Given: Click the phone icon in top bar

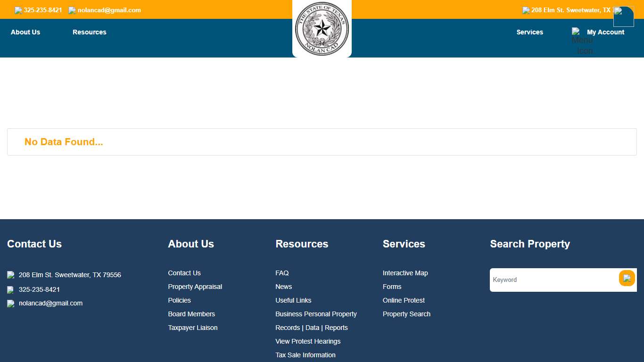Looking at the screenshot, I should pos(18,10).
